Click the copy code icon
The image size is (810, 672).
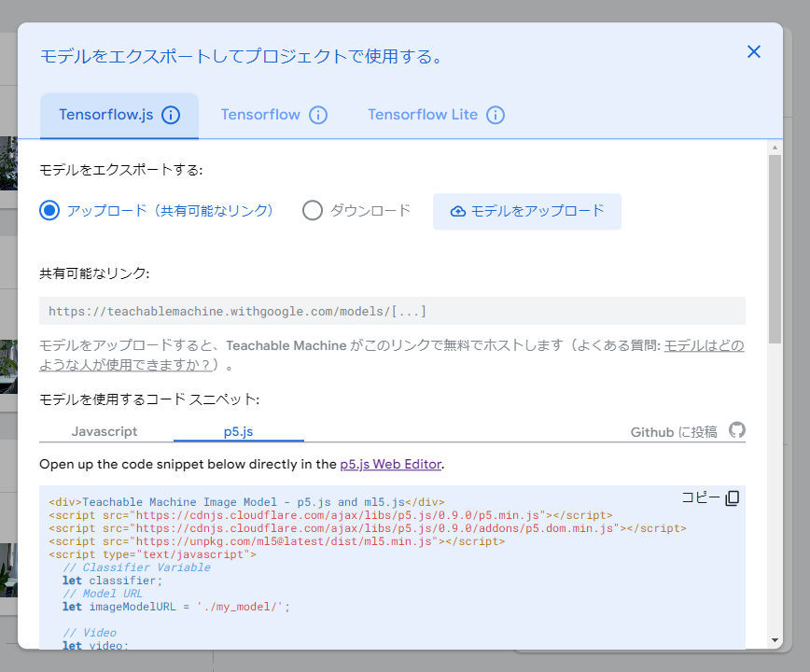733,497
